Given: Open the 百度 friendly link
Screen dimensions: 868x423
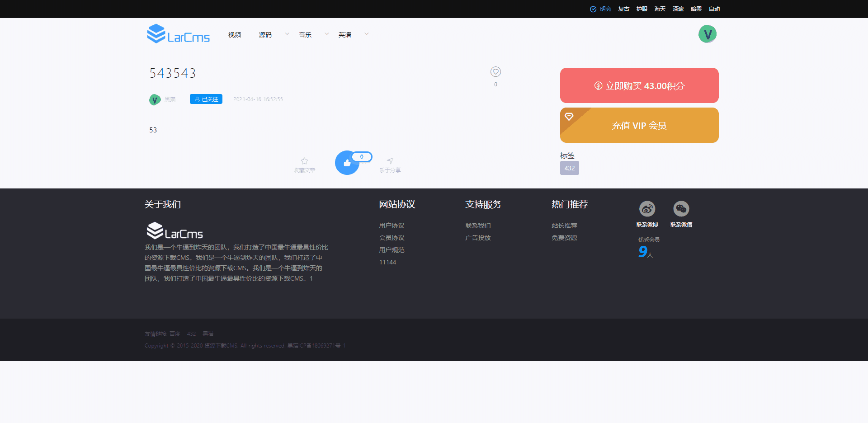Looking at the screenshot, I should click(175, 334).
